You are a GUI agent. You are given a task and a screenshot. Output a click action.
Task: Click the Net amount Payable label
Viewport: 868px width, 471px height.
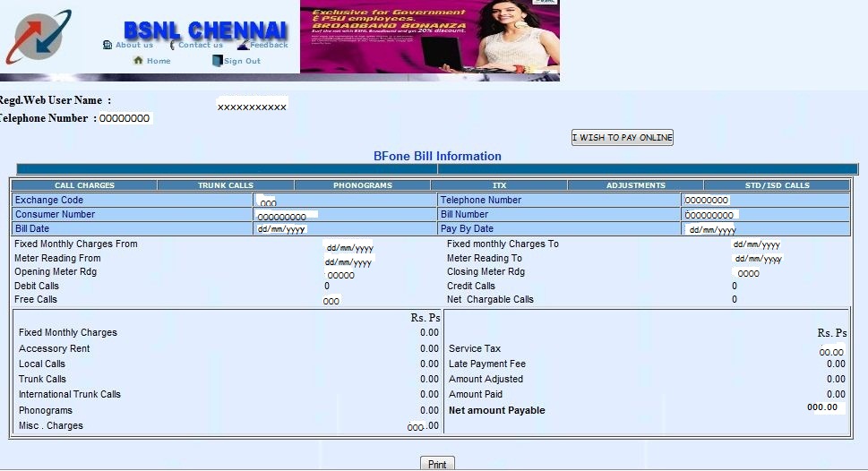coord(497,410)
